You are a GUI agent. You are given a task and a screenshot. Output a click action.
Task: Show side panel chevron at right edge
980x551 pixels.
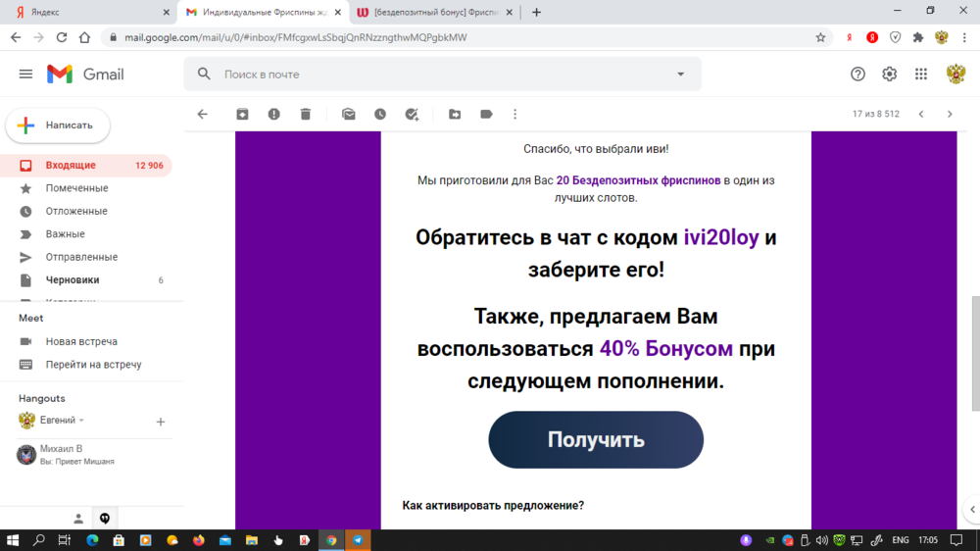972,509
